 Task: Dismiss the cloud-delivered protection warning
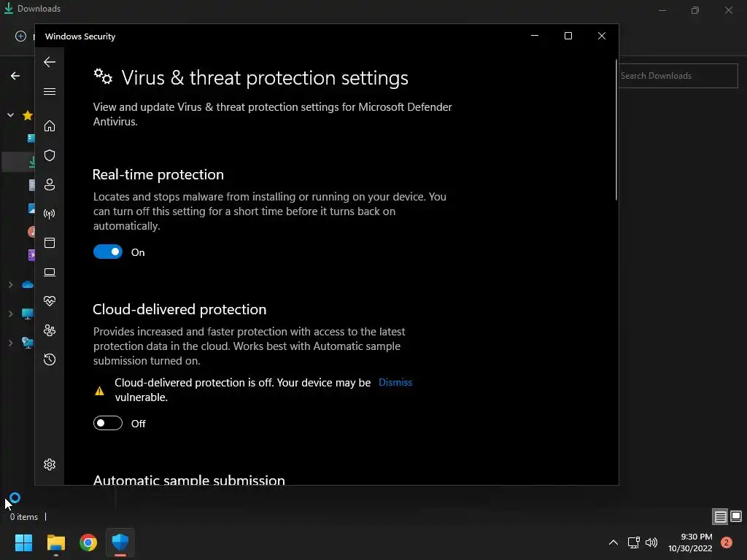tap(395, 382)
